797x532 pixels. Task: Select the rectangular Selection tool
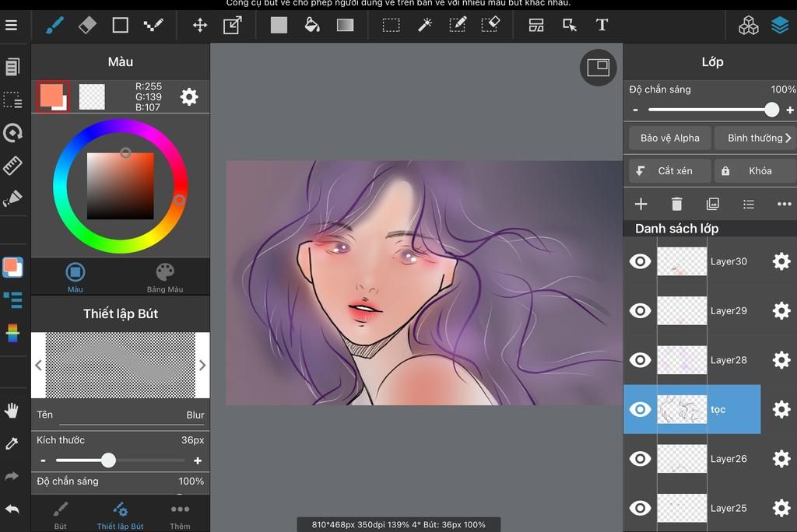click(x=391, y=25)
